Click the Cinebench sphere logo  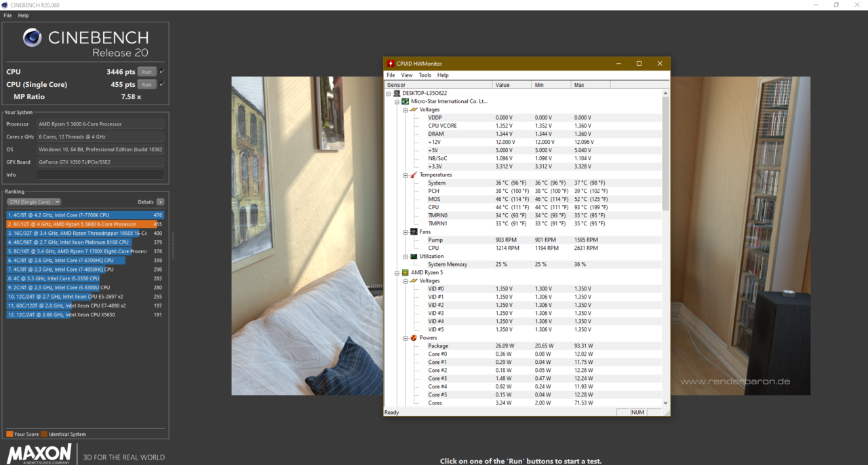32,38
